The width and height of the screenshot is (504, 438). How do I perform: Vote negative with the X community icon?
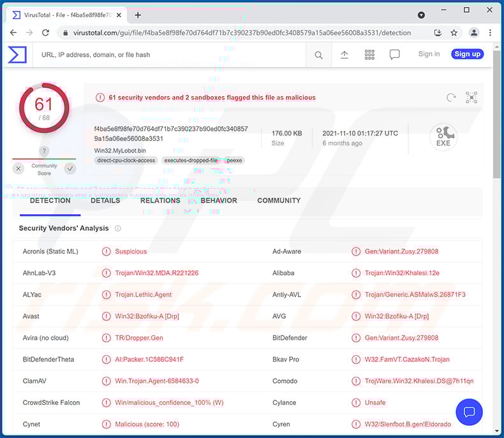tap(19, 168)
